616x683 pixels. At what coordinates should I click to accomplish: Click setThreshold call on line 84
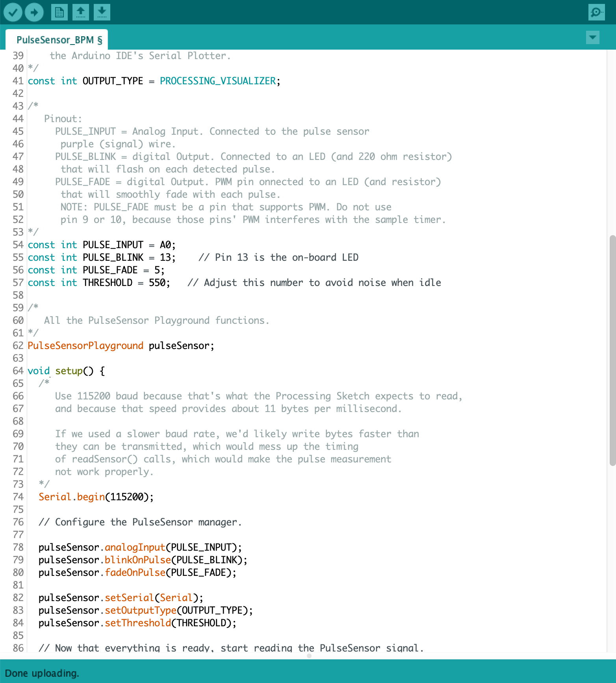[x=138, y=623]
